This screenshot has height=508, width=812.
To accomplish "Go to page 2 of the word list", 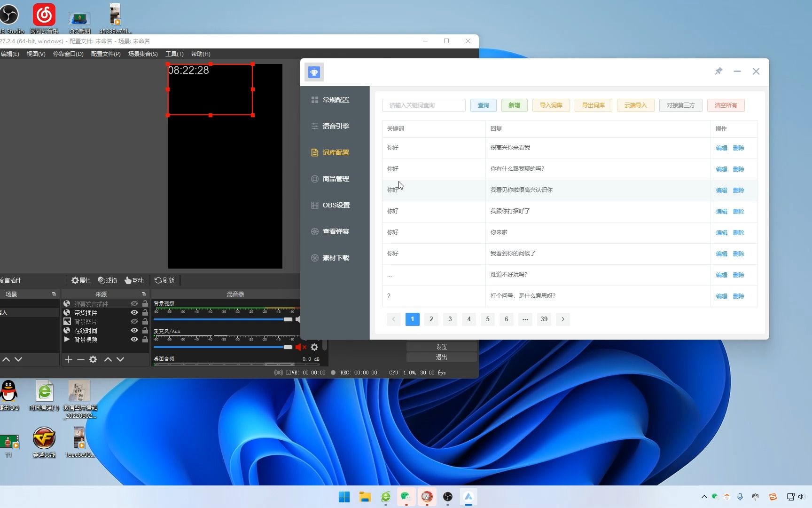I will 431,319.
